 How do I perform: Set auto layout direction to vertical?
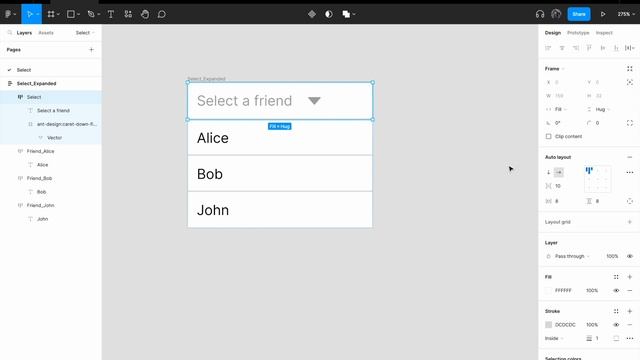pyautogui.click(x=549, y=172)
